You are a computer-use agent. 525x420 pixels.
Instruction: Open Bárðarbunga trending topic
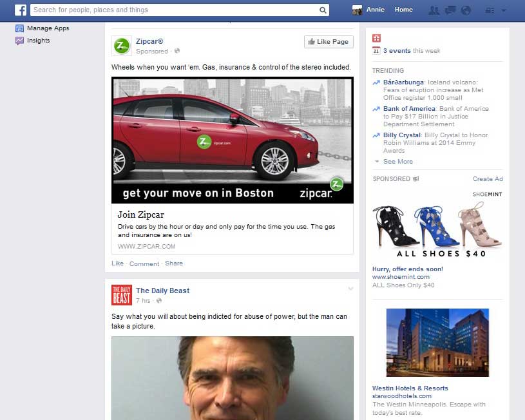pos(403,82)
